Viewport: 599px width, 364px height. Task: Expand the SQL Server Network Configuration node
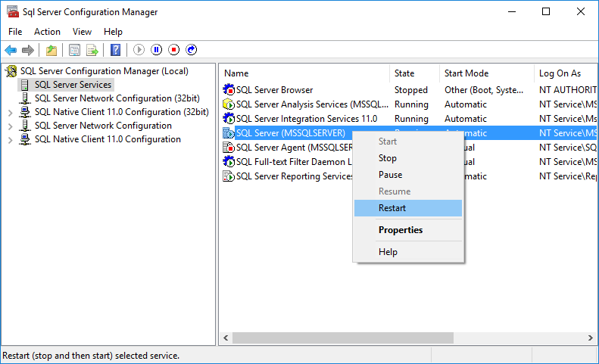click(x=11, y=126)
